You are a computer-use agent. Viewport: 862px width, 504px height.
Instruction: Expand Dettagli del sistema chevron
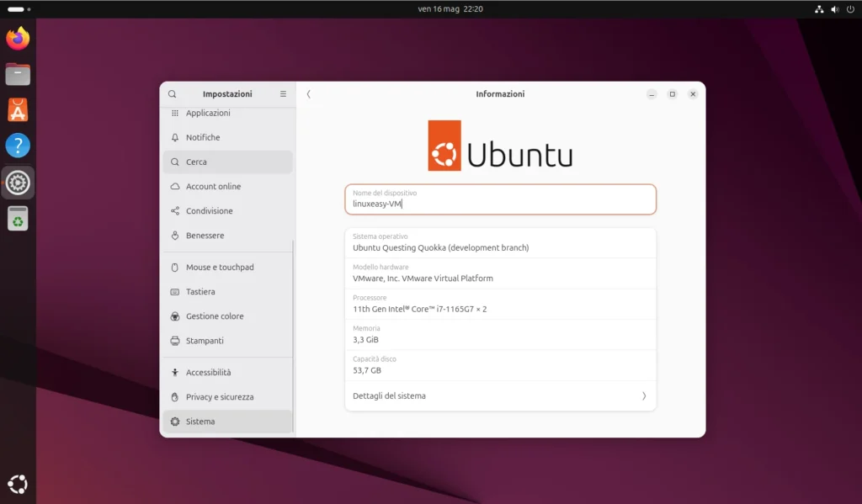point(644,395)
